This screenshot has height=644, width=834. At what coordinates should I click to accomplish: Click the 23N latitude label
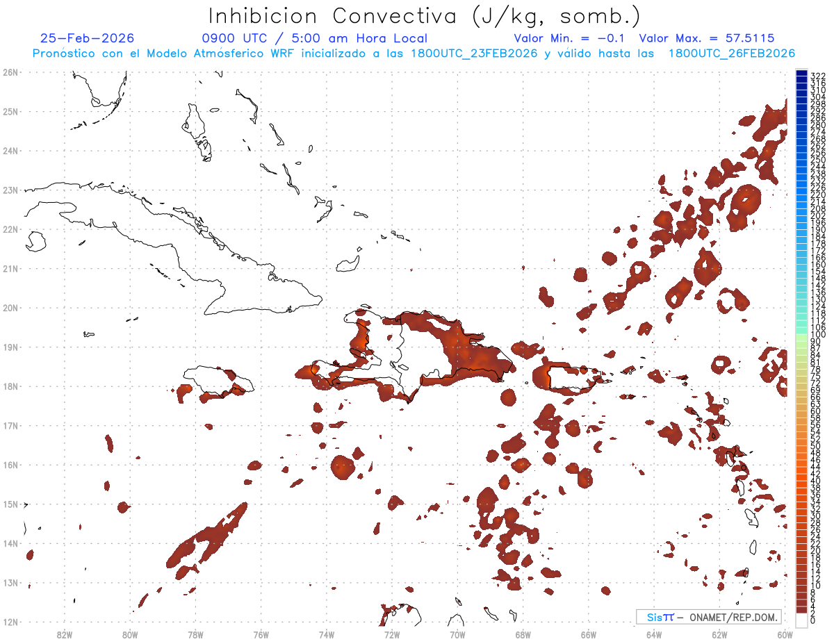10,190
